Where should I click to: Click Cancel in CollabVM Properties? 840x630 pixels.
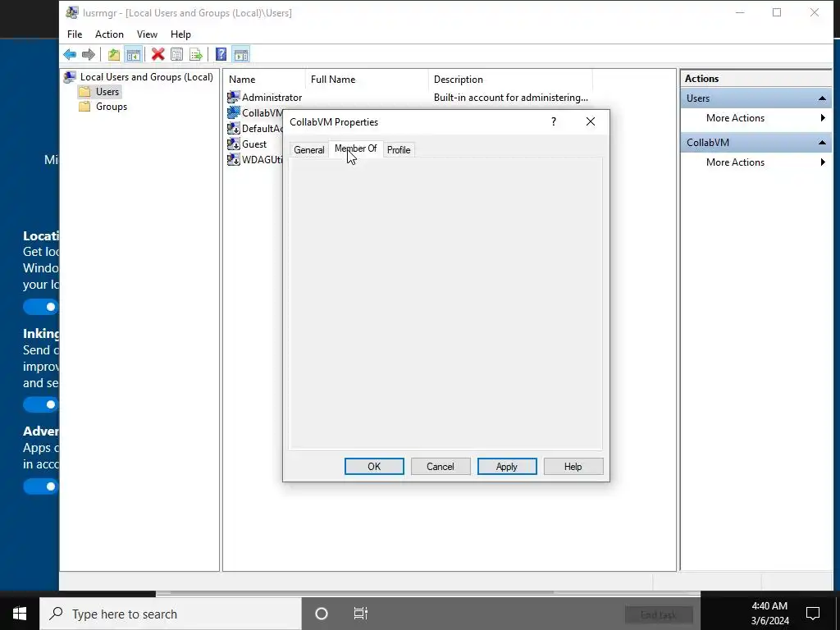(x=441, y=467)
